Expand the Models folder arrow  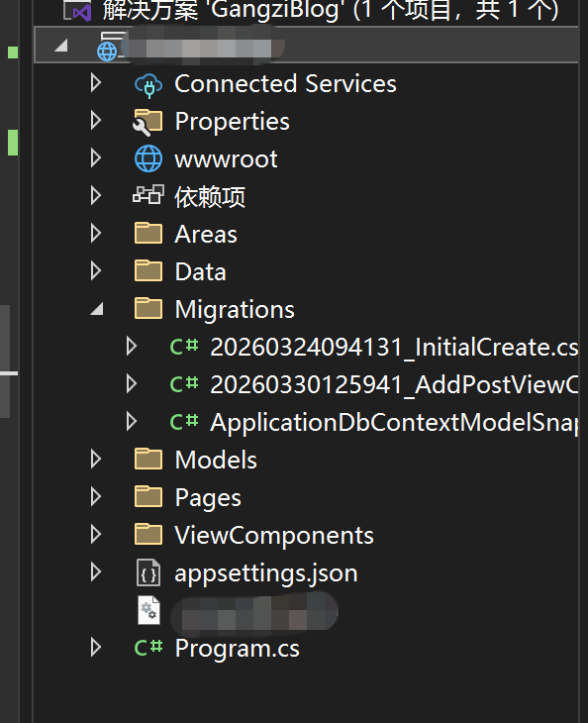click(x=96, y=460)
